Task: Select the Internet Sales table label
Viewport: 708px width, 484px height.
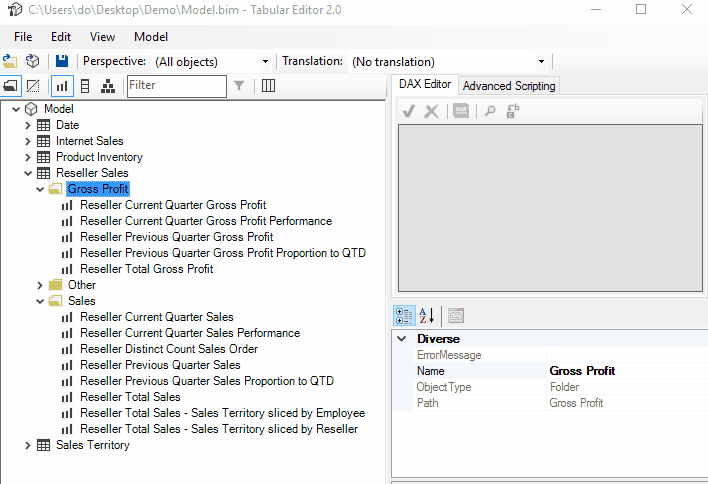Action: 89,141
